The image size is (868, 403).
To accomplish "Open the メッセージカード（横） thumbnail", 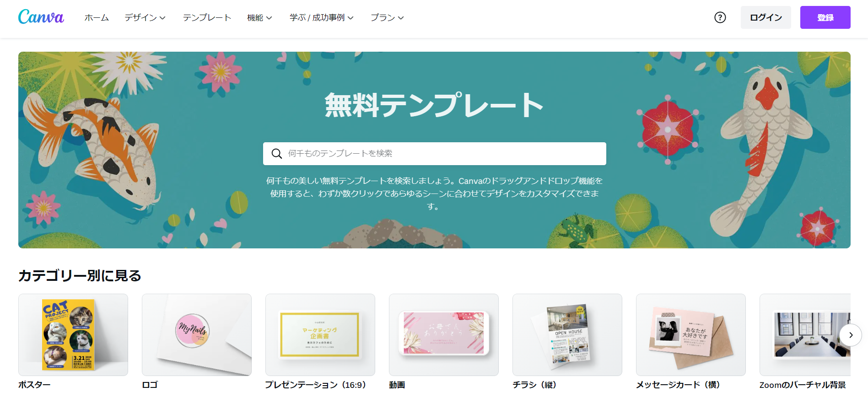I will click(691, 335).
